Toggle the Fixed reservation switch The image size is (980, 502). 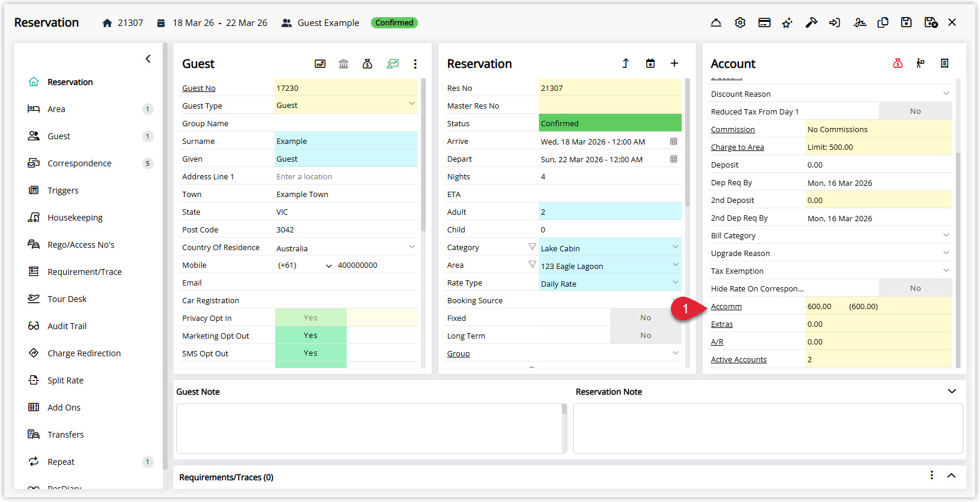pyautogui.click(x=646, y=317)
